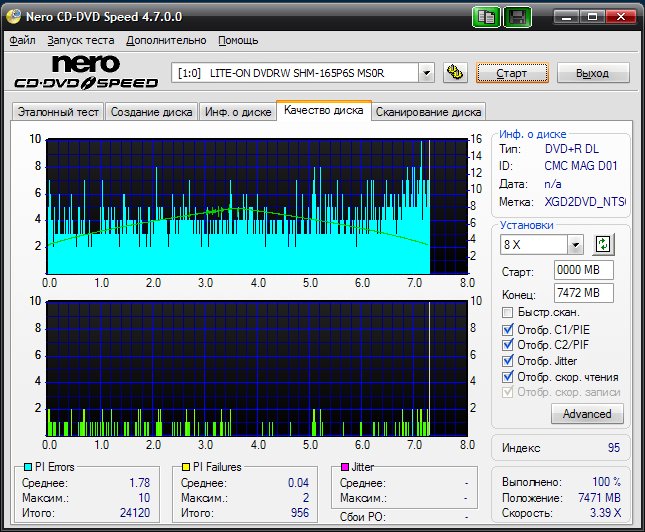Click the copy-to-clipboard icon in title bar
The width and height of the screenshot is (645, 532).
[486, 17]
